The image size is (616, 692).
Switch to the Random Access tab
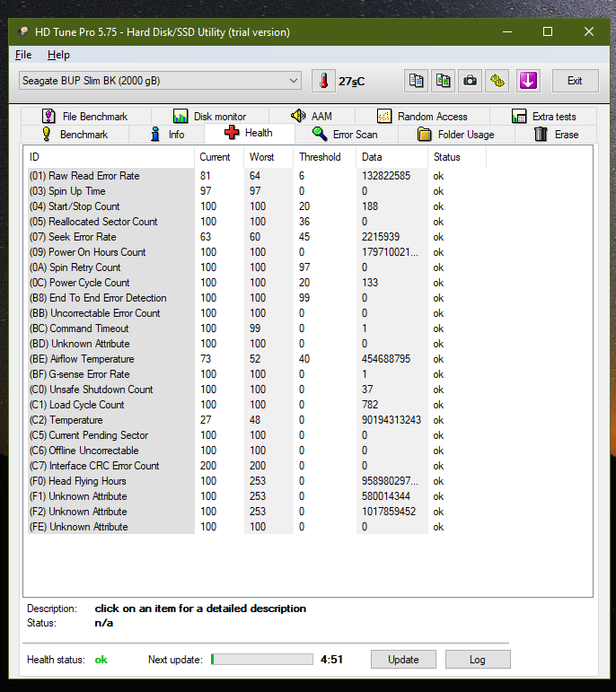coord(422,117)
